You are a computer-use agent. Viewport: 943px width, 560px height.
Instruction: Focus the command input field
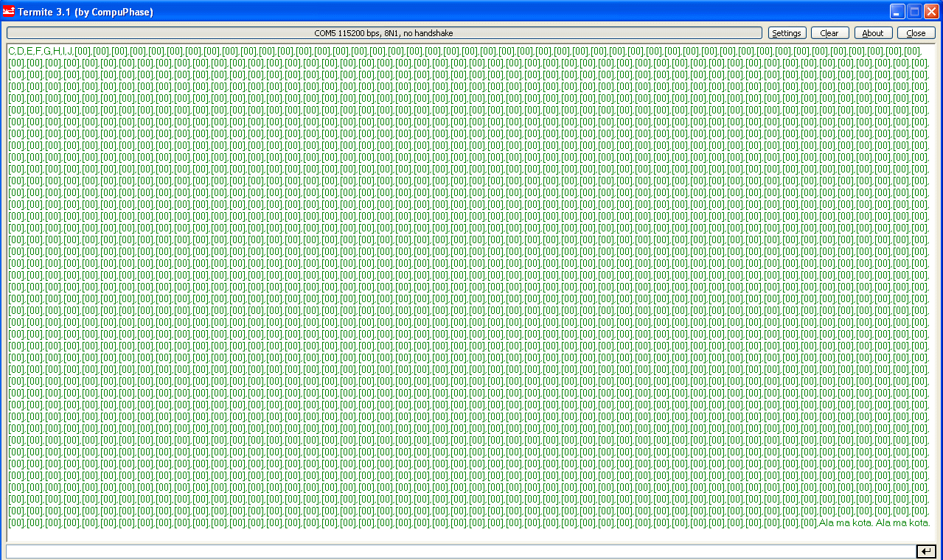pyautogui.click(x=461, y=551)
